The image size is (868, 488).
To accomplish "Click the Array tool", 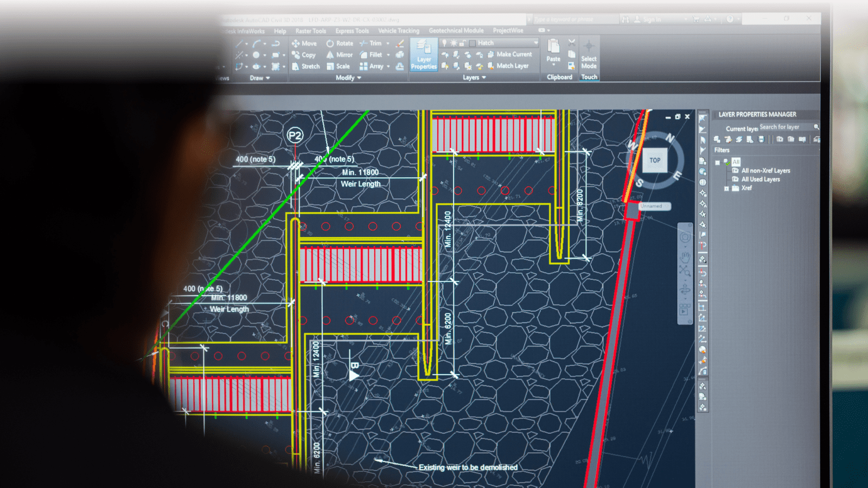I will click(x=372, y=66).
